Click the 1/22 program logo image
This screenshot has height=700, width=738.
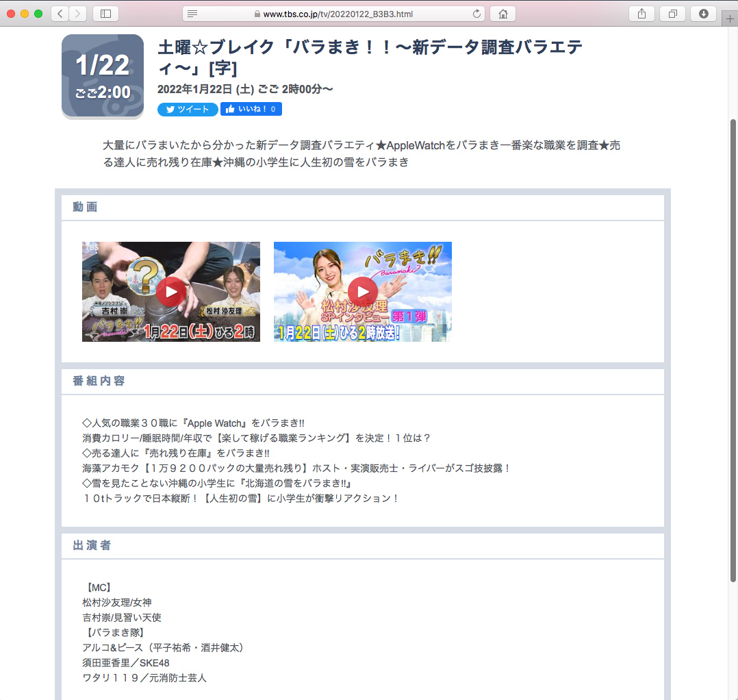coord(102,75)
